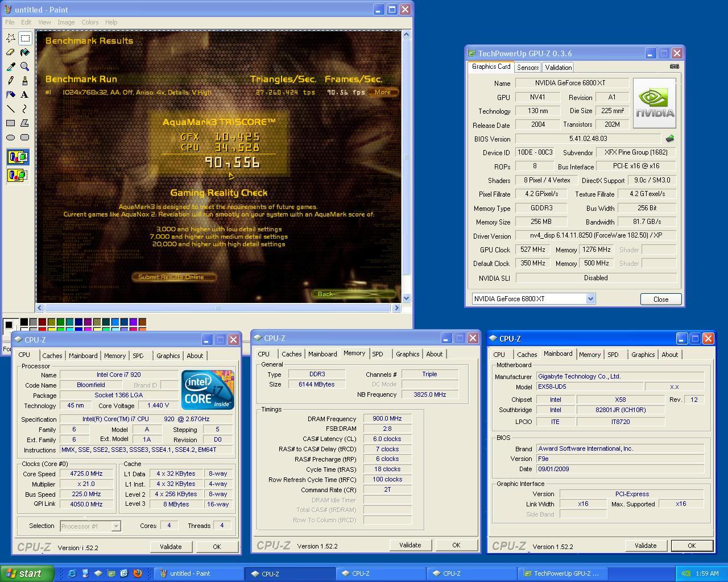
Task: Choose the Fill With Color bucket tool
Action: click(25, 52)
